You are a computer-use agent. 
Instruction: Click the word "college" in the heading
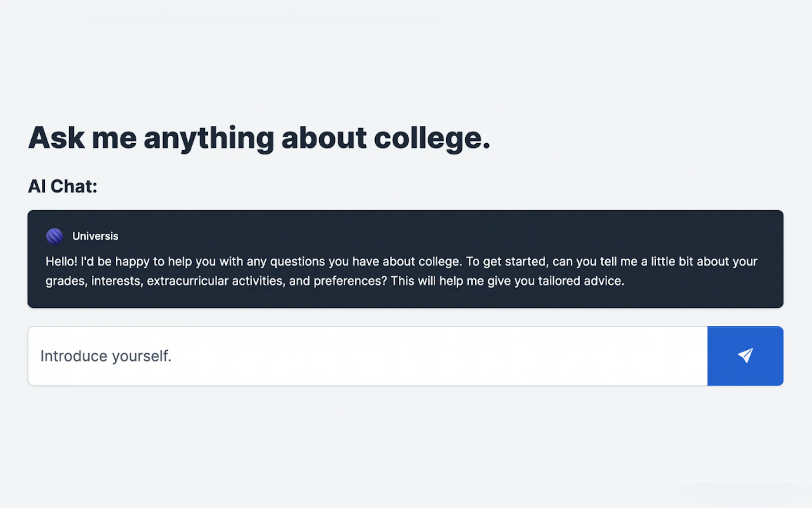click(x=431, y=138)
